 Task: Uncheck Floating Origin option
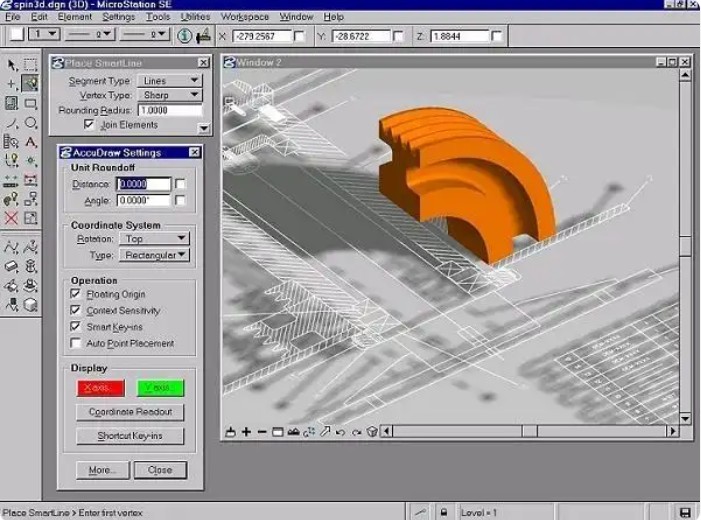pyautogui.click(x=77, y=295)
